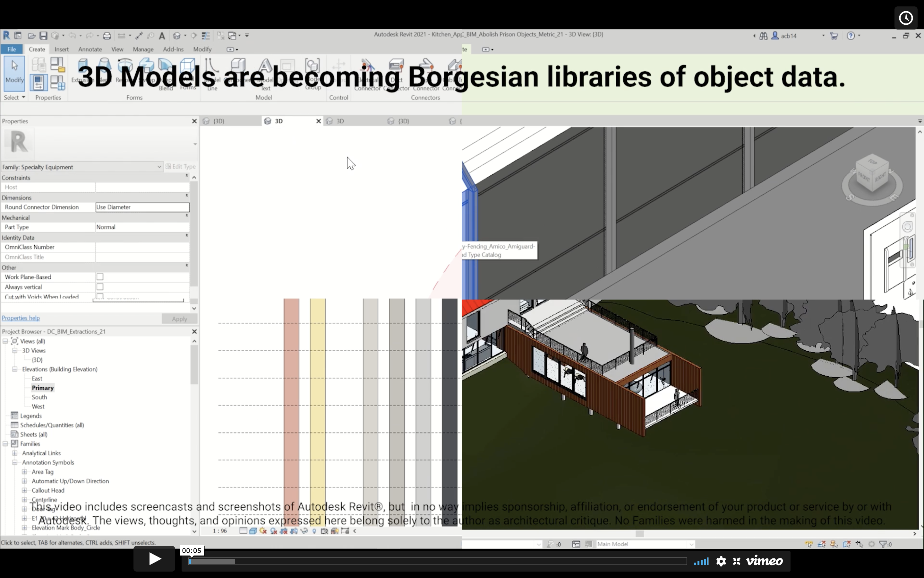Toggle Vimeo fullscreen mode
The height and width of the screenshot is (578, 924).
737,561
